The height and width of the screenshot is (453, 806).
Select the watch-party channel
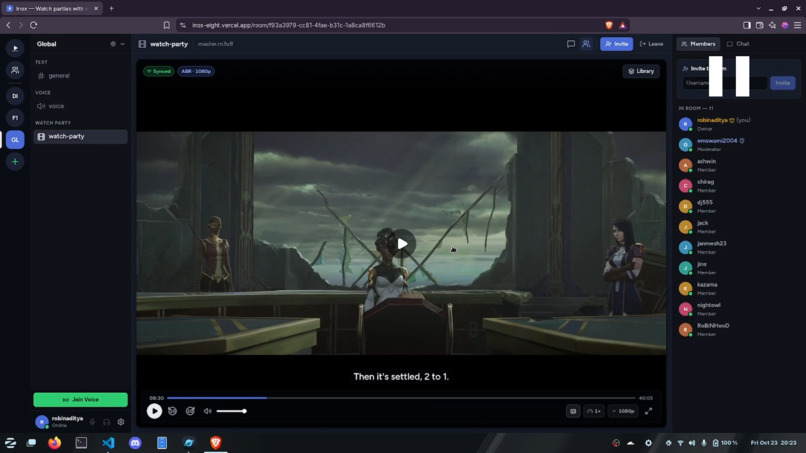pyautogui.click(x=80, y=136)
